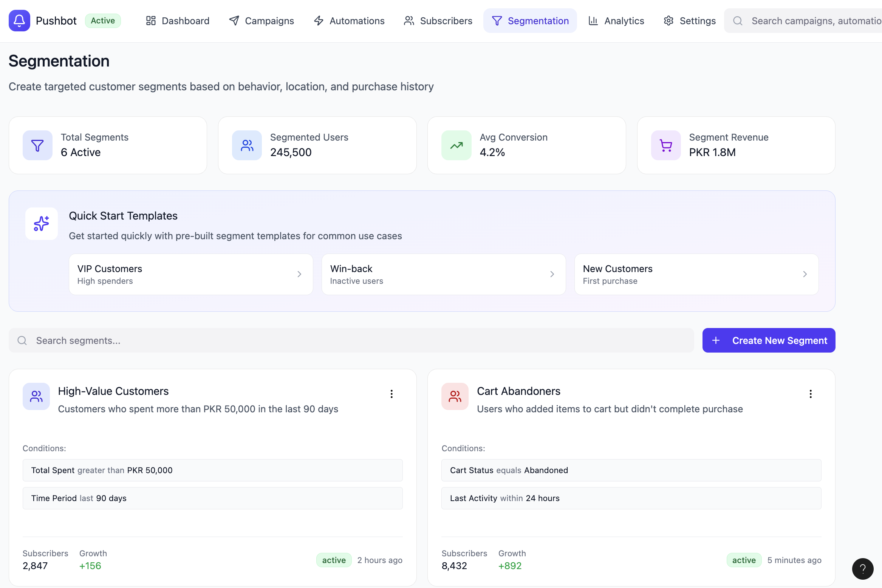Click the users icon in Segmented Users card
The image size is (882, 588).
click(247, 145)
